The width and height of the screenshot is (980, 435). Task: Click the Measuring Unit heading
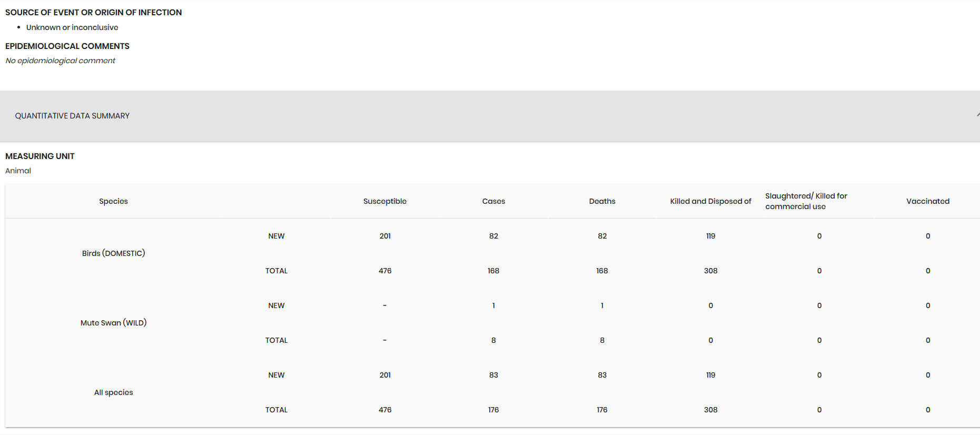click(40, 156)
